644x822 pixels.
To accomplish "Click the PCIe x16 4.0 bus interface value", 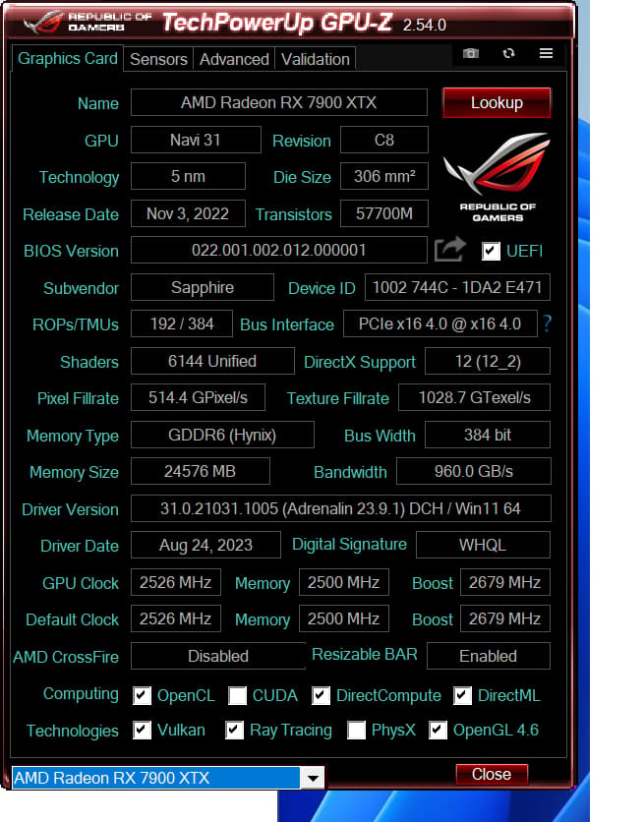I will pos(440,323).
